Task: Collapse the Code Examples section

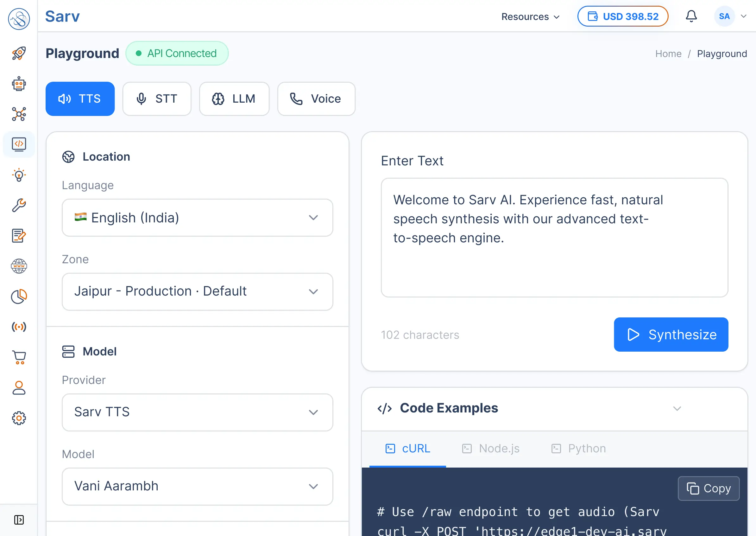Action: tap(677, 409)
